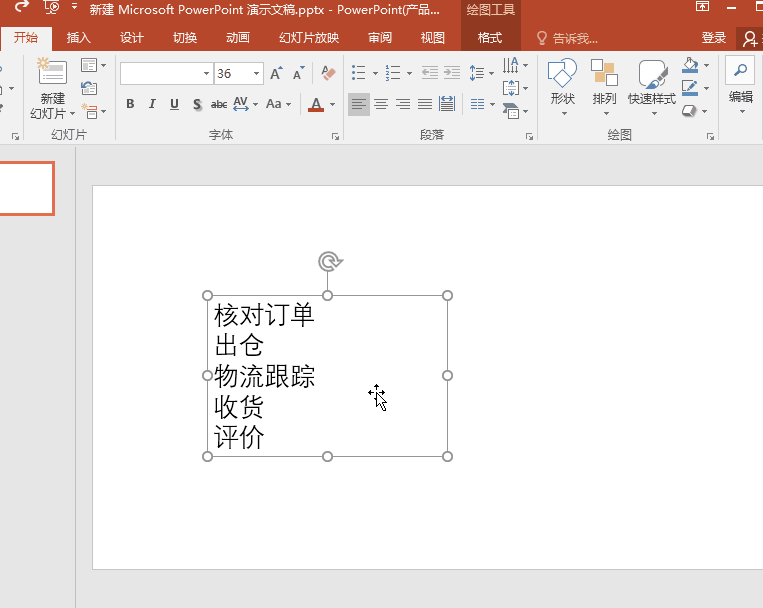Expand font color dropdown arrow
Viewport: 763px width, 608px height.
coord(333,104)
